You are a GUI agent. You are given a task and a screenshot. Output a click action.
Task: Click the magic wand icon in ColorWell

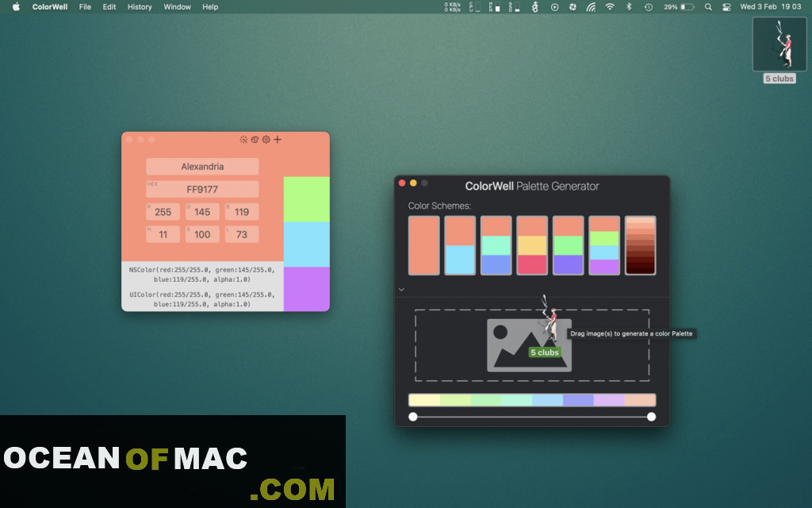[x=243, y=140]
